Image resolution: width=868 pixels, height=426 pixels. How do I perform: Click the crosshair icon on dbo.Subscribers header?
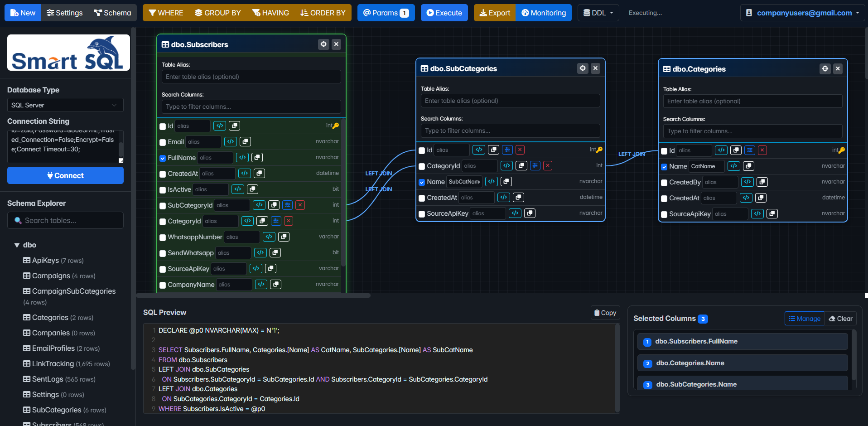pyautogui.click(x=323, y=44)
